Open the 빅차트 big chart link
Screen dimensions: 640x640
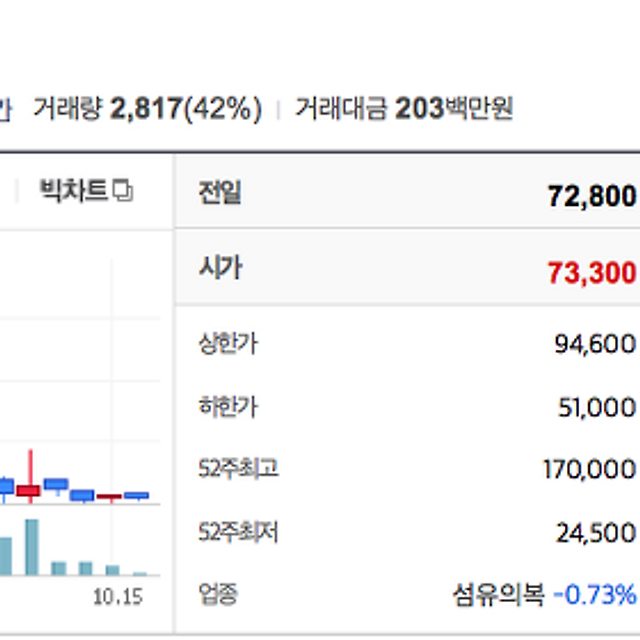click(x=74, y=190)
